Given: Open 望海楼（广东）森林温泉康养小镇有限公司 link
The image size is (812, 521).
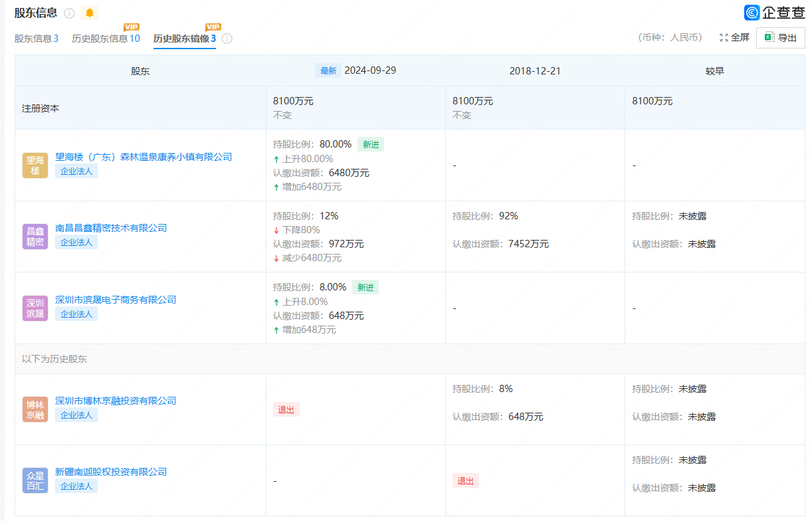Looking at the screenshot, I should tap(144, 157).
